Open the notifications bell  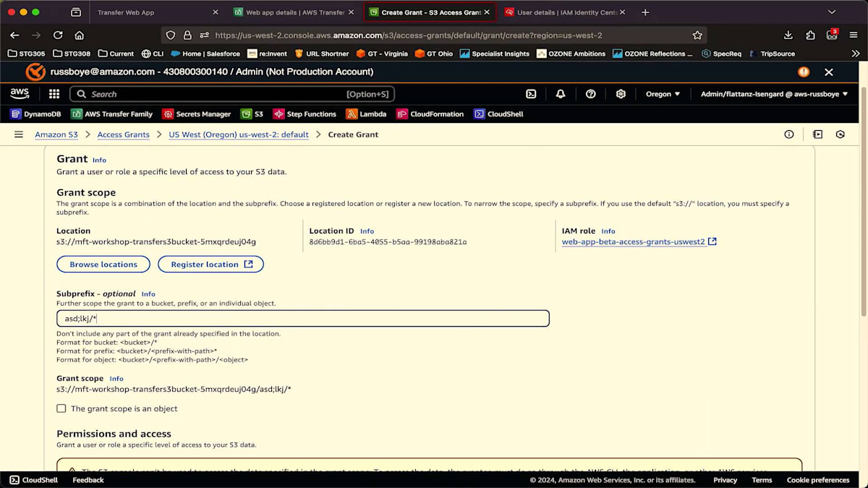click(561, 94)
